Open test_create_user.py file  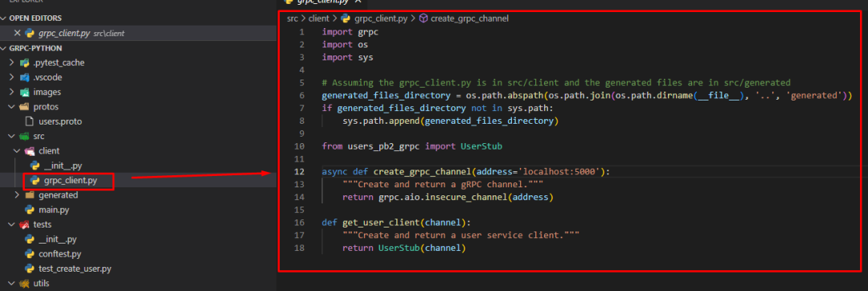coord(75,268)
